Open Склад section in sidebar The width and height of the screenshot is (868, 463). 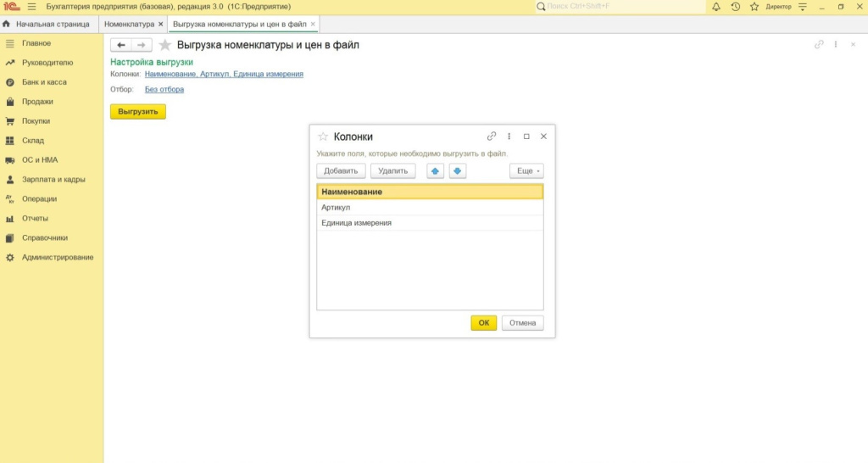point(33,141)
